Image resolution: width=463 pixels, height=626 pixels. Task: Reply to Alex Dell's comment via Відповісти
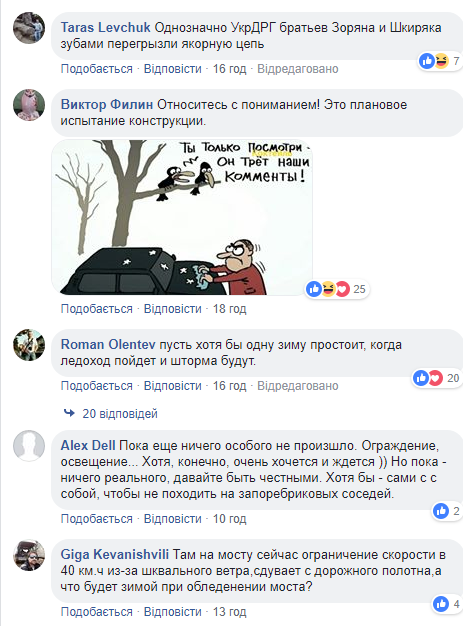(x=172, y=519)
